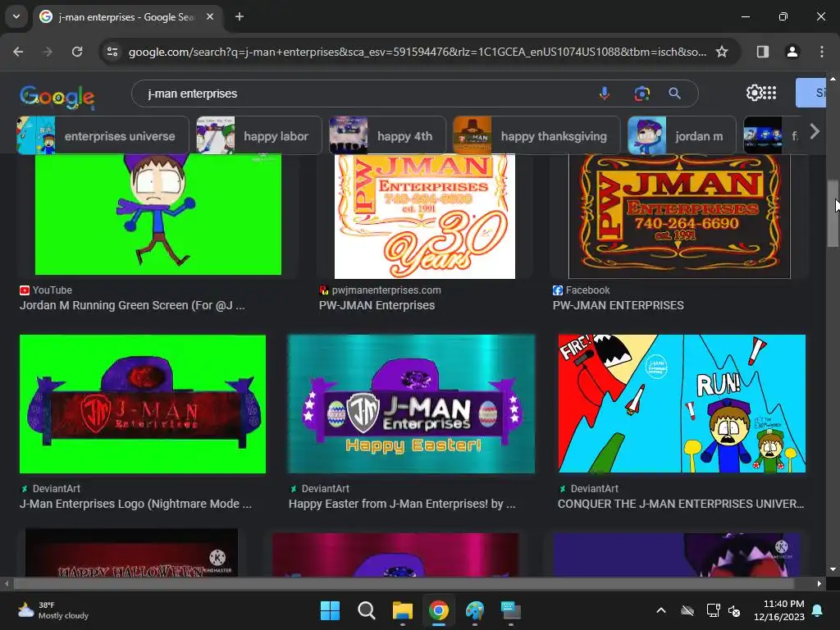This screenshot has width=840, height=630.
Task: Select the enterprises universe chip
Action: [x=103, y=135]
